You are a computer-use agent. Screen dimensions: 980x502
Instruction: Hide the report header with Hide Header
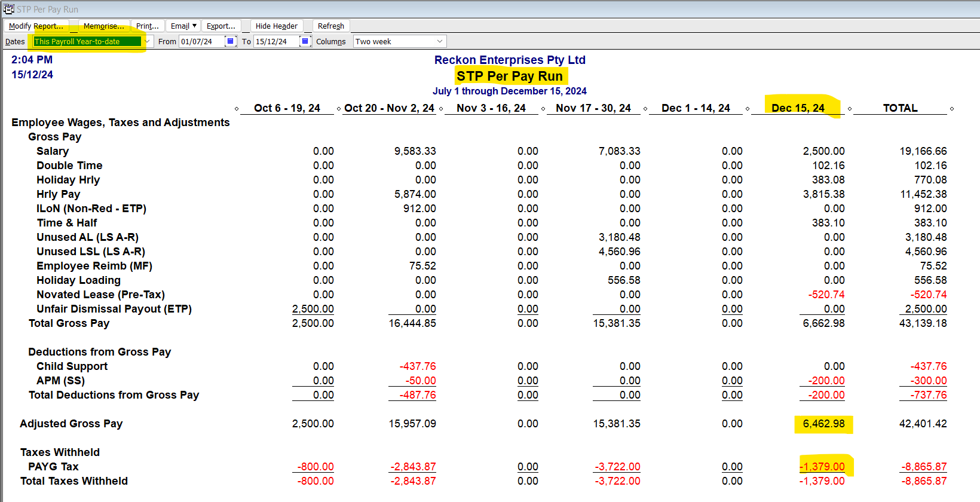[277, 26]
